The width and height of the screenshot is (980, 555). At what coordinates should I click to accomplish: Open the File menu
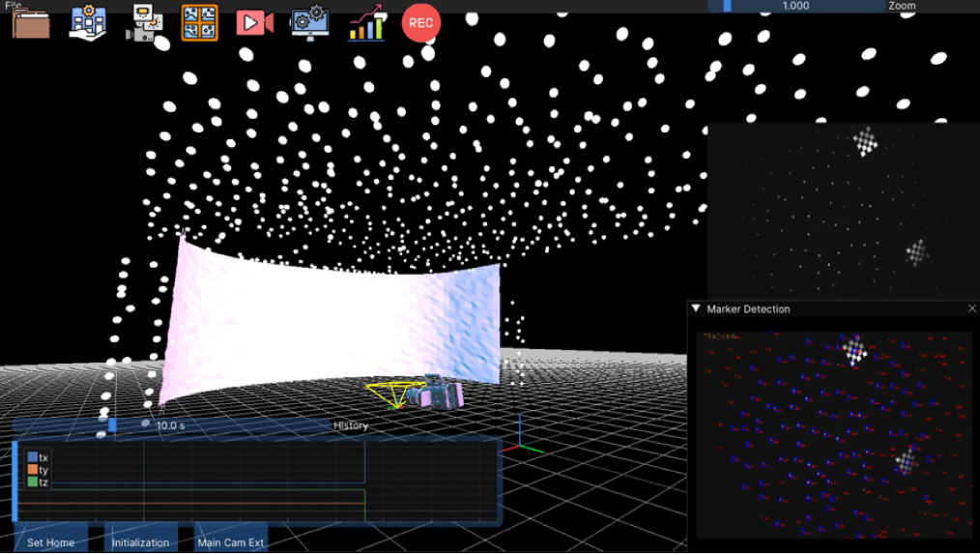tap(14, 5)
